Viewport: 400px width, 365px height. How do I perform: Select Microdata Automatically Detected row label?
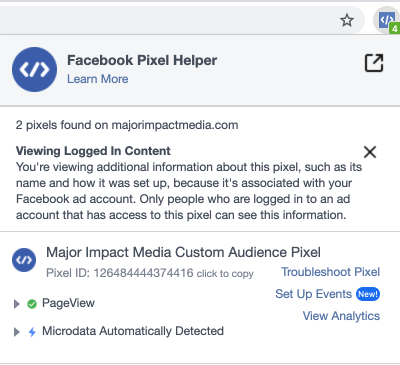[133, 331]
